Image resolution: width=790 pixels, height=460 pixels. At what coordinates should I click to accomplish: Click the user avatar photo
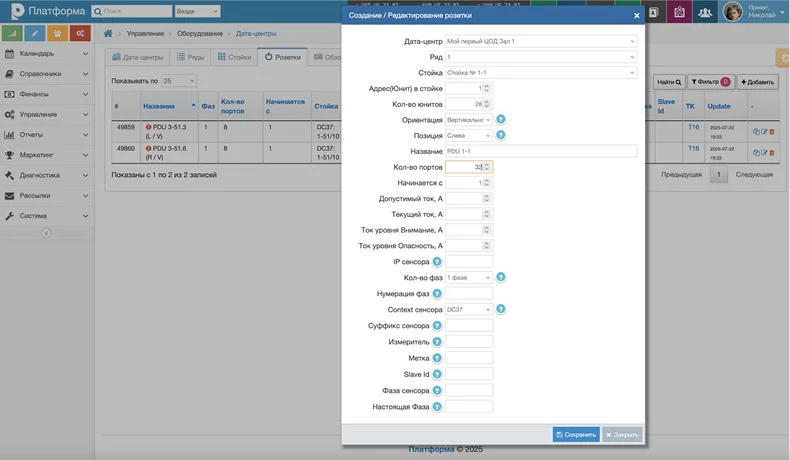(733, 11)
